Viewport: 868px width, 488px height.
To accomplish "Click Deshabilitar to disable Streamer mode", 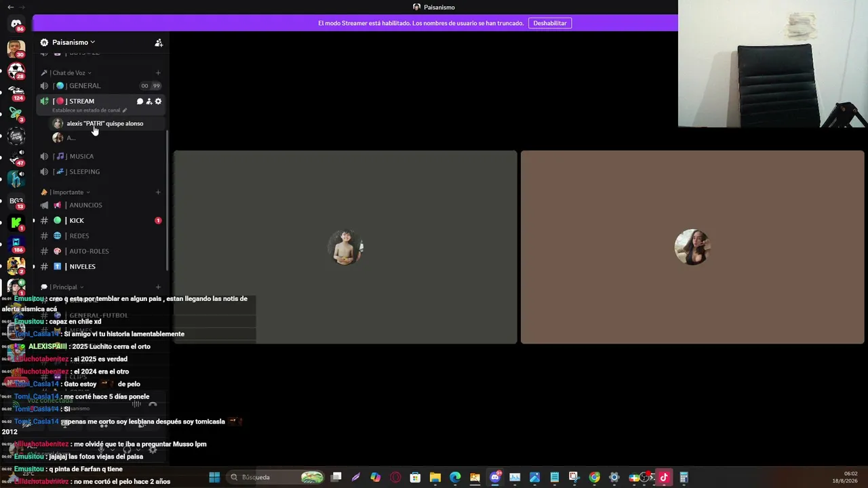I will [550, 23].
